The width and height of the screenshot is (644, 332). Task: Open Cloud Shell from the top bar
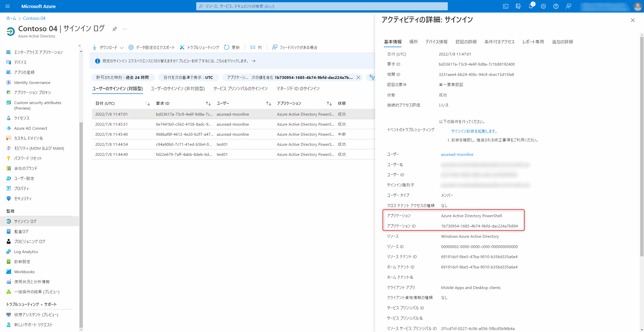coord(505,6)
